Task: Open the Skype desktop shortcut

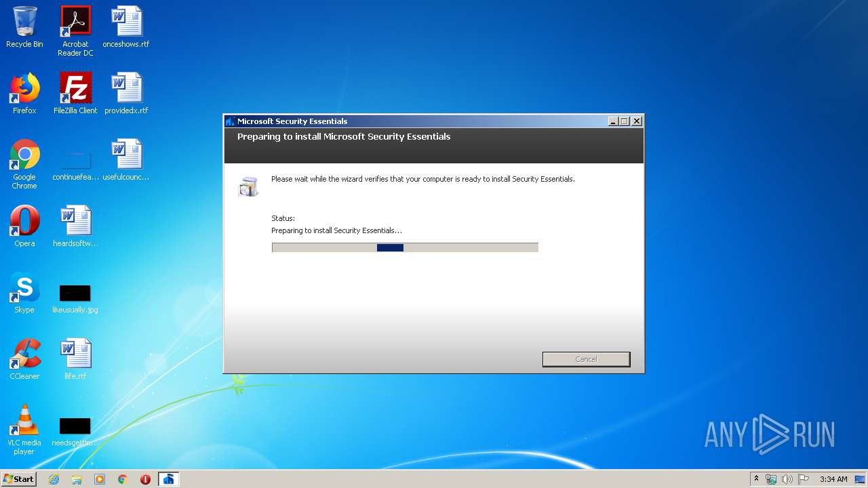Action: [x=24, y=293]
